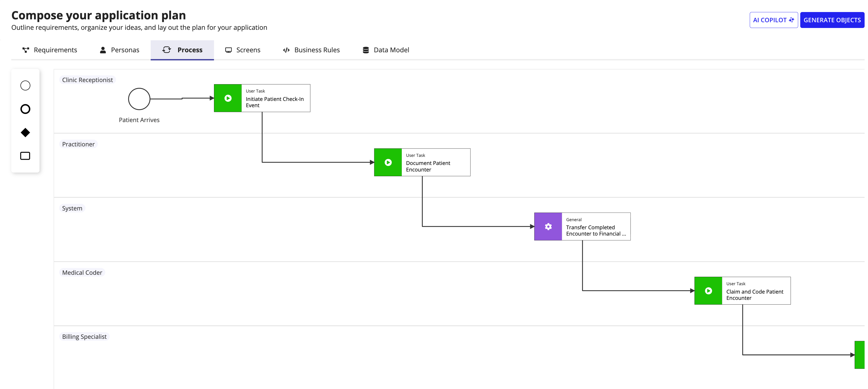
Task: Select the Process tab
Action: (182, 50)
